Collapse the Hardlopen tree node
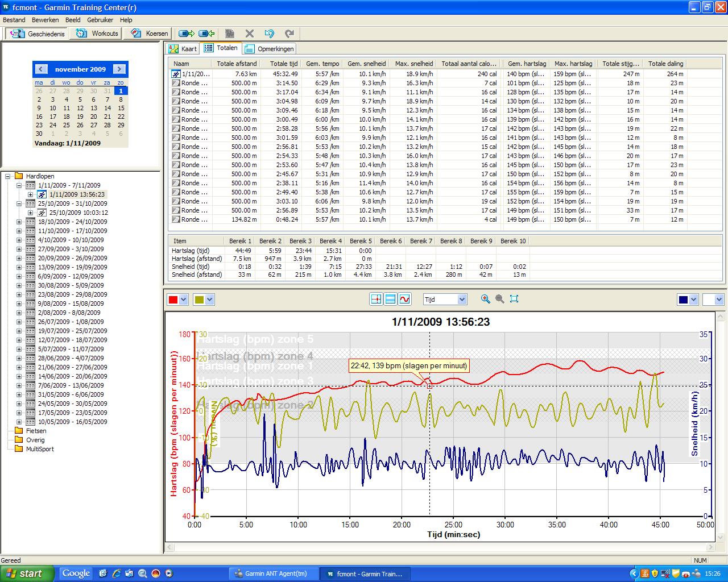 coord(8,176)
